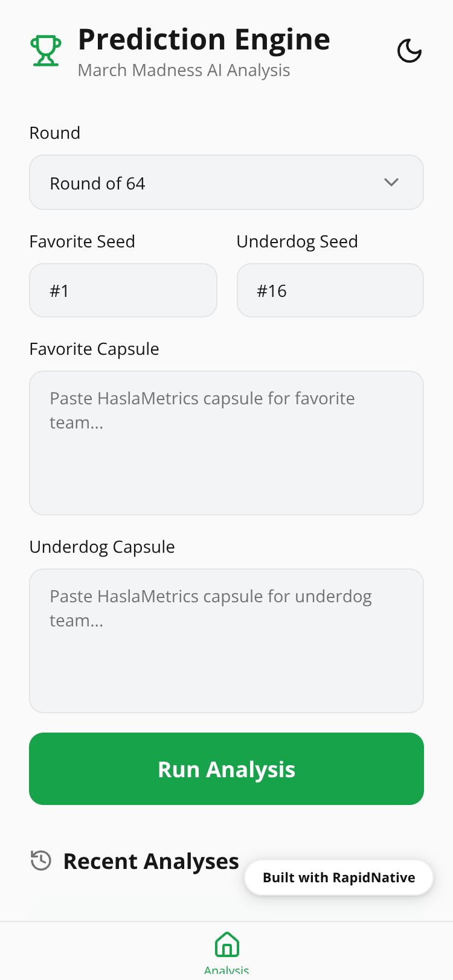Click the green trophy logo icon

pyautogui.click(x=45, y=51)
